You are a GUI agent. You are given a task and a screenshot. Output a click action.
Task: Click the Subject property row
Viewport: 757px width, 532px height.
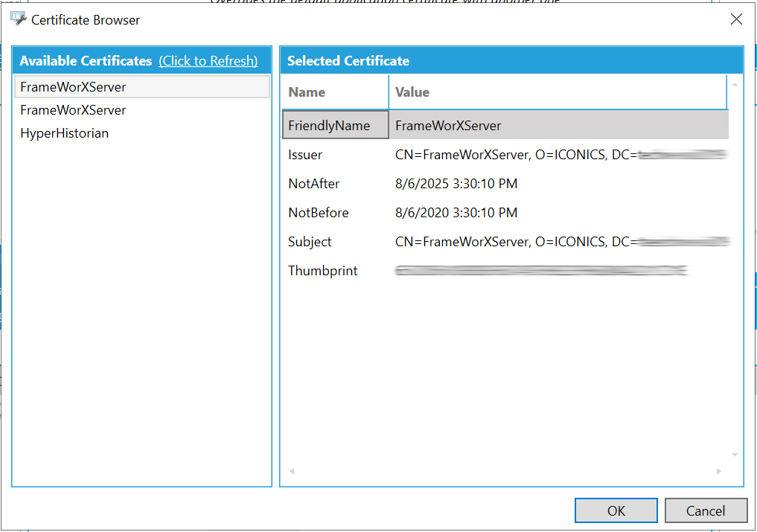[x=310, y=242]
